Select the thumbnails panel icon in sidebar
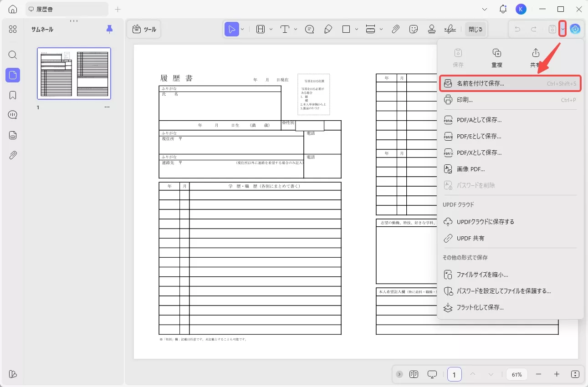The image size is (588, 387). (13, 75)
